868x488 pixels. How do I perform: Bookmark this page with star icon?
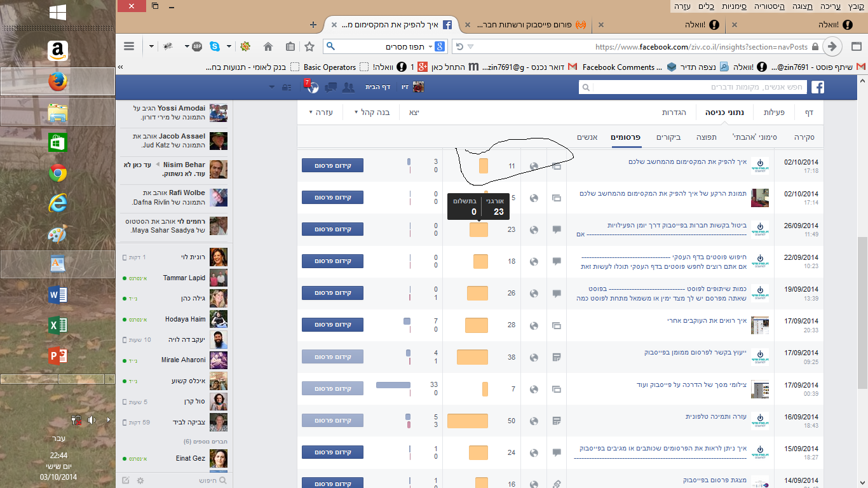[309, 46]
